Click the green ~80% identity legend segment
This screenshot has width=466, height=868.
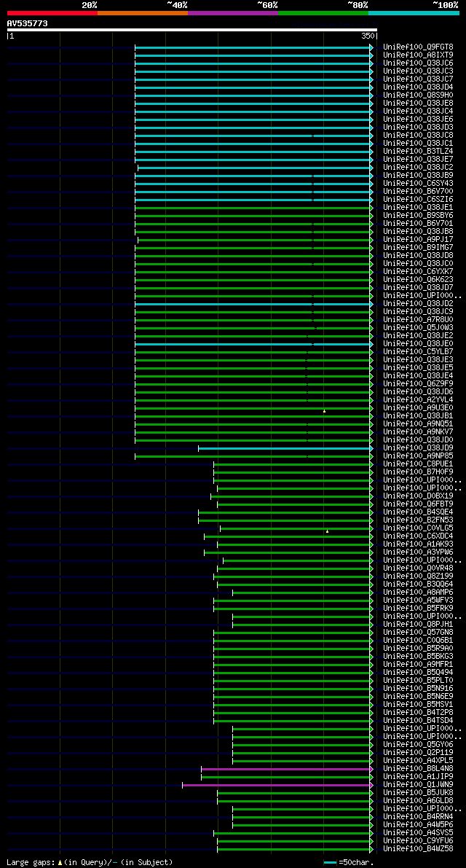tap(323, 12)
